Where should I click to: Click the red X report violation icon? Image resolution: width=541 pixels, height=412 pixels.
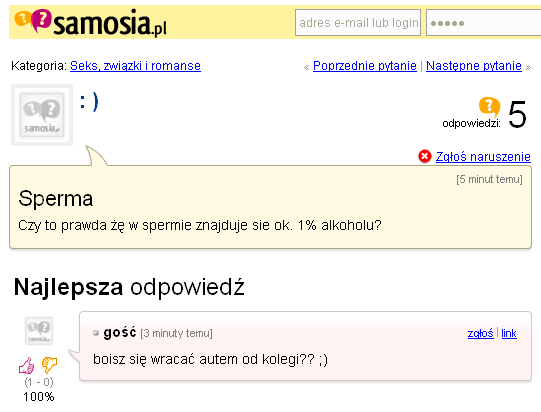pyautogui.click(x=425, y=156)
